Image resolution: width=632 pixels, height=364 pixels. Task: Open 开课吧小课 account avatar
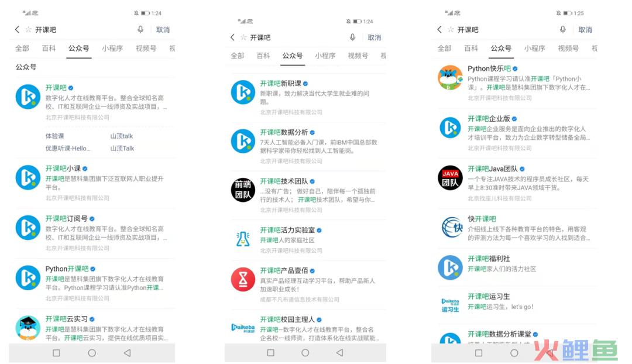click(x=28, y=177)
